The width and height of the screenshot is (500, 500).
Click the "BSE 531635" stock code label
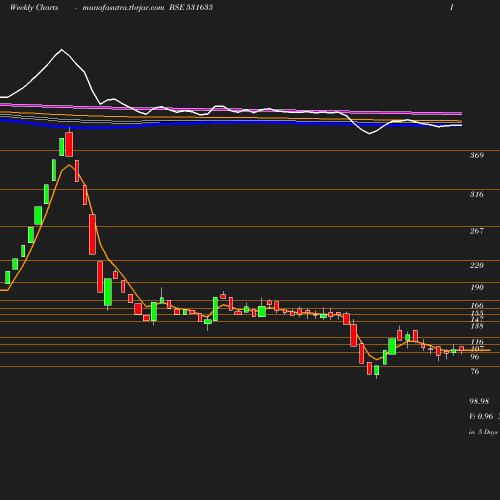(x=191, y=7)
